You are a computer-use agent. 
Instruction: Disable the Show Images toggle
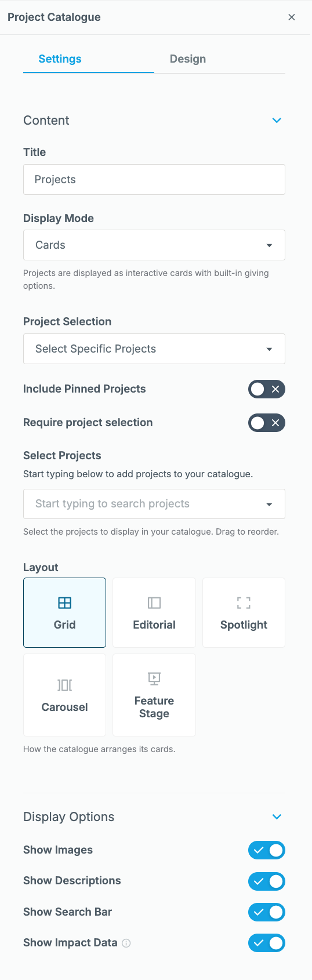[267, 850]
